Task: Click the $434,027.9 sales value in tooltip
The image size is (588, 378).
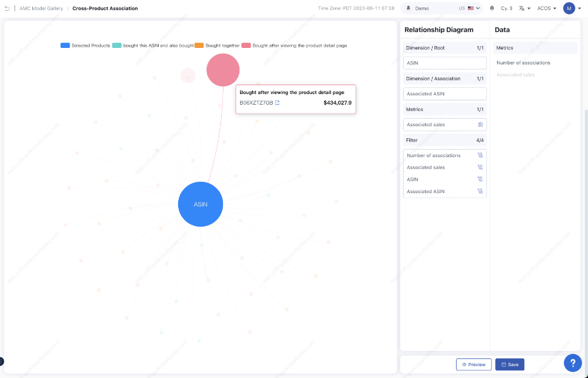Action: tap(337, 103)
